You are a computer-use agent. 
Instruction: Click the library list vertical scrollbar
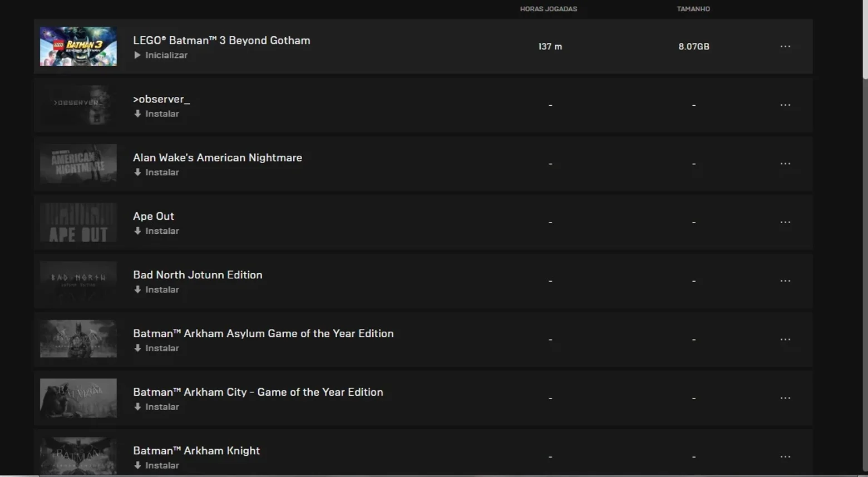click(865, 39)
